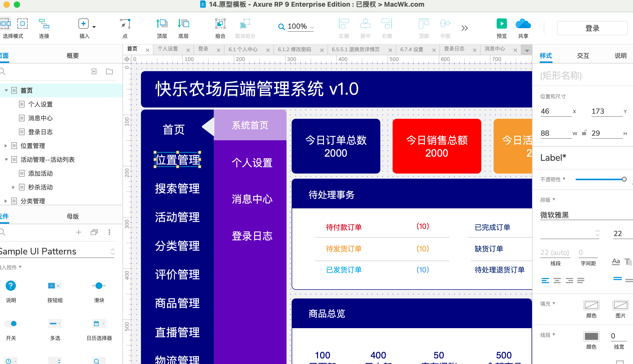Open the Sample UI Patterns library selector
This screenshot has height=364, width=633.
(57, 251)
